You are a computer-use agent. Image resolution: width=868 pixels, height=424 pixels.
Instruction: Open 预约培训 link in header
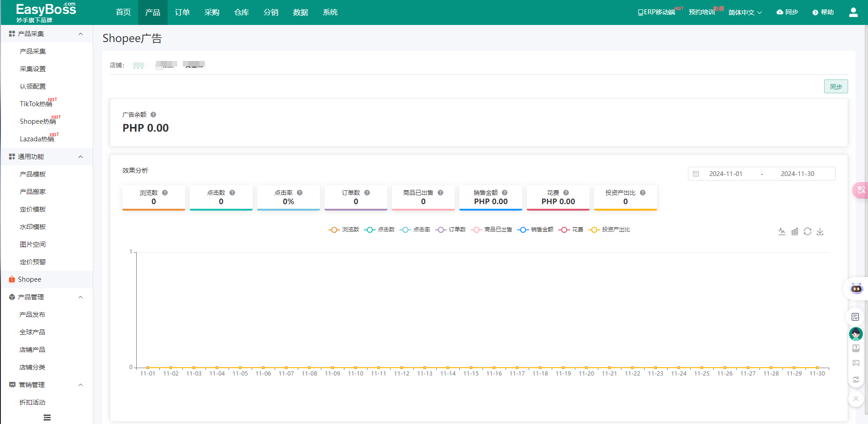click(x=702, y=12)
